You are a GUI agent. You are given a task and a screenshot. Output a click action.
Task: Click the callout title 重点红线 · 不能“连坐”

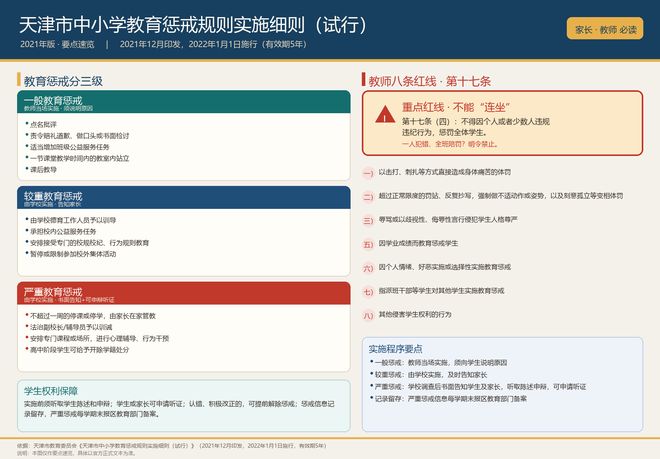[456, 107]
